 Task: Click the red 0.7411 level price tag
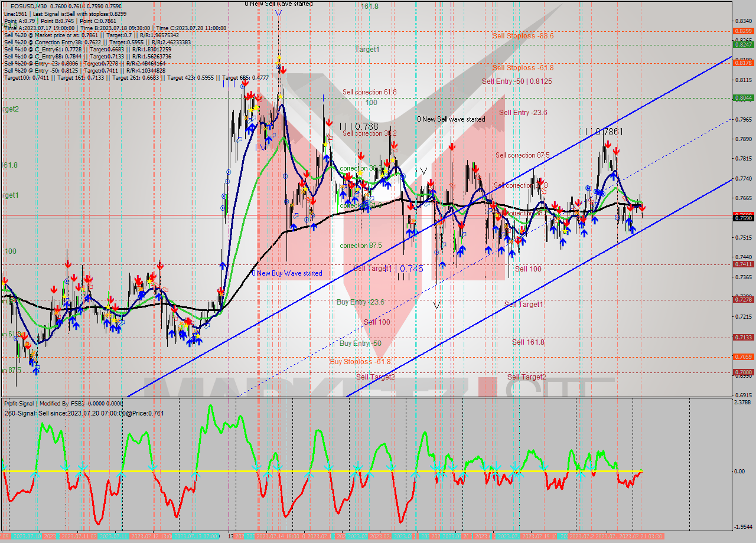tap(742, 264)
